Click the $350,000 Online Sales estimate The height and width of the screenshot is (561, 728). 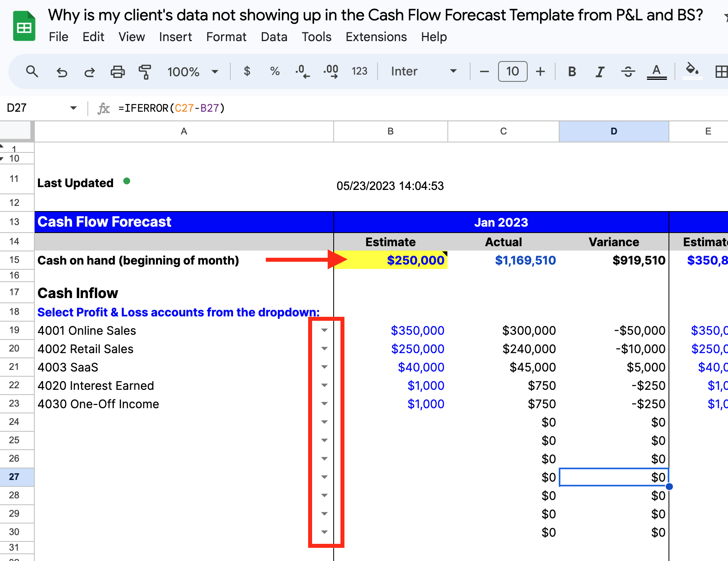pyautogui.click(x=391, y=330)
